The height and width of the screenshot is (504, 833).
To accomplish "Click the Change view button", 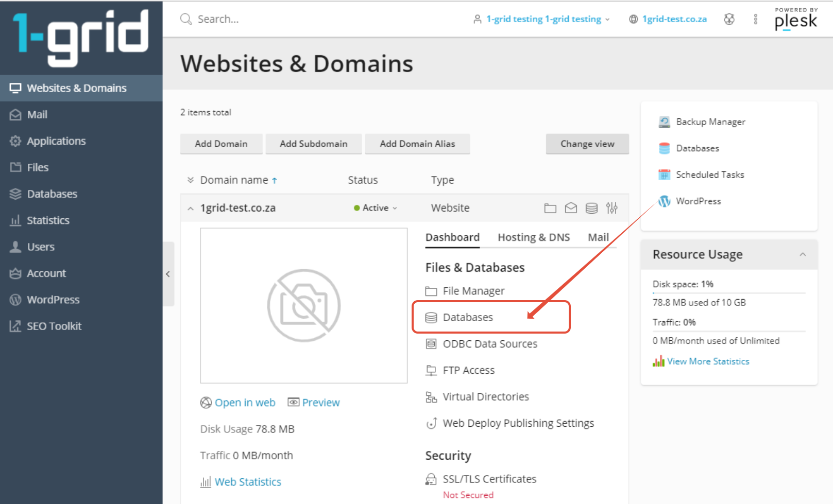I will [587, 144].
